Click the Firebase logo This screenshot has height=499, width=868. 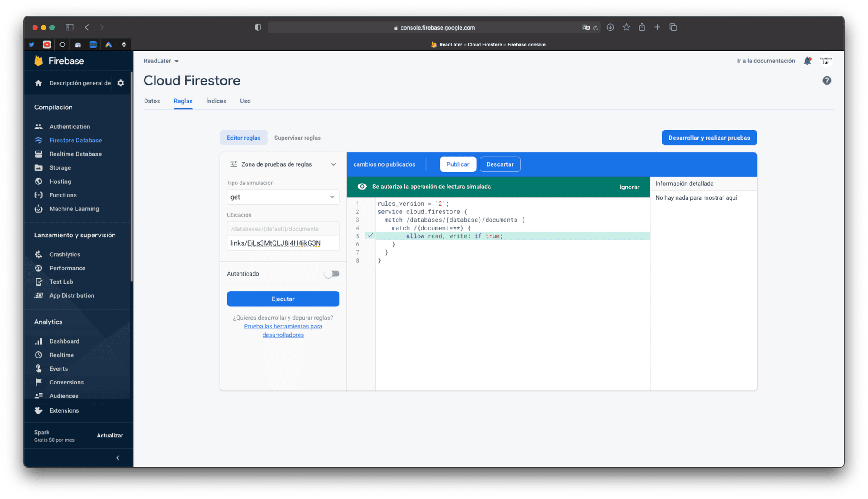(x=59, y=61)
